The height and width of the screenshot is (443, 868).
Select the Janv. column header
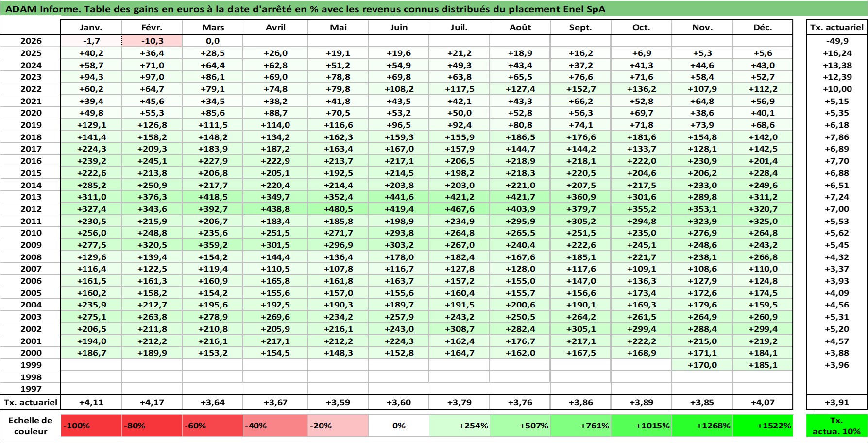click(x=91, y=28)
